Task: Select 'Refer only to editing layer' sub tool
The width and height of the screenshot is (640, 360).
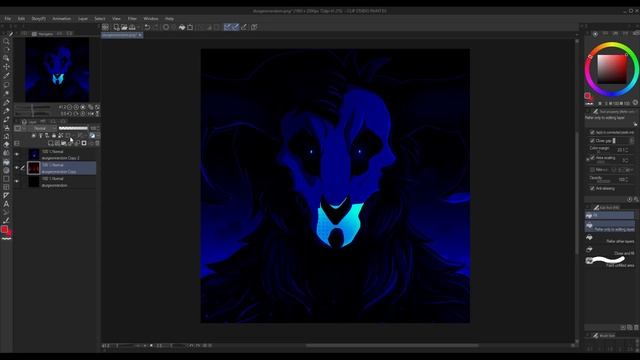Action: point(610,227)
